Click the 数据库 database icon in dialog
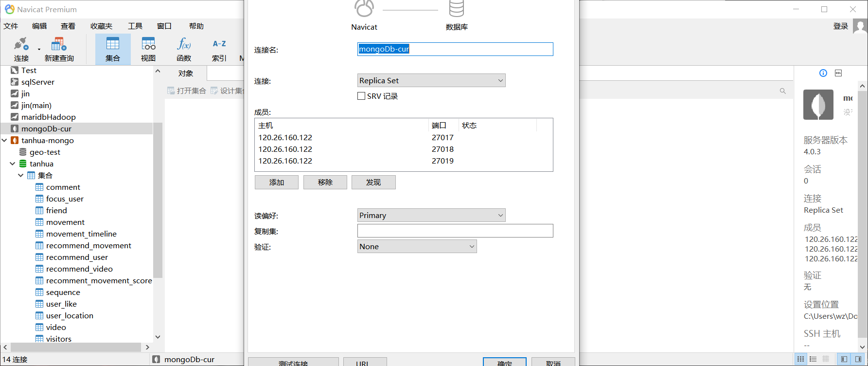The width and height of the screenshot is (868, 366). [x=457, y=8]
